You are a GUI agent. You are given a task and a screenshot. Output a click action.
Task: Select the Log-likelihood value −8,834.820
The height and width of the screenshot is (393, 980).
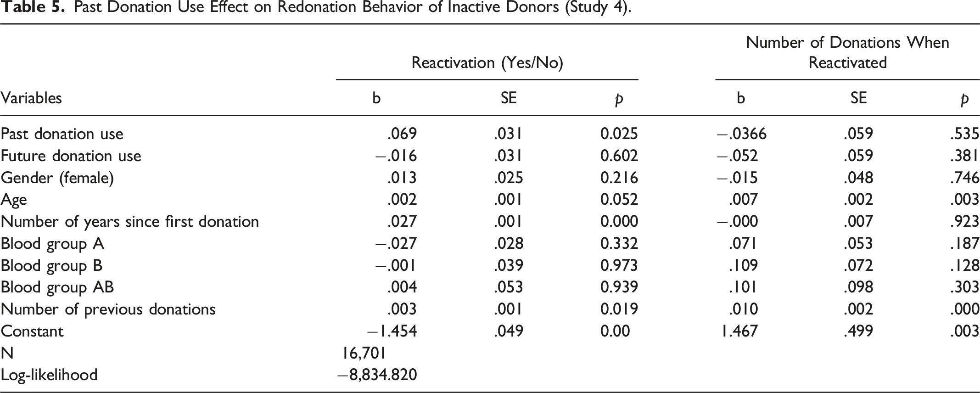pyautogui.click(x=377, y=375)
